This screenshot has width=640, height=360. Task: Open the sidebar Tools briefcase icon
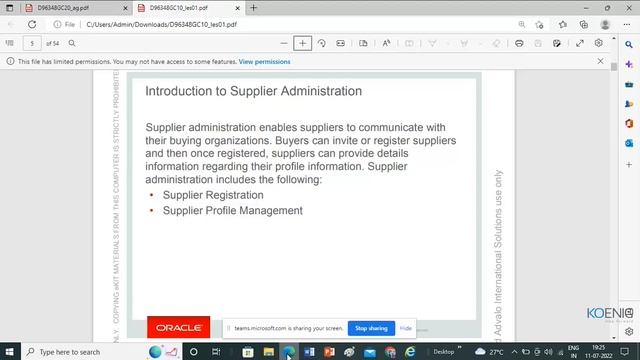[629, 84]
